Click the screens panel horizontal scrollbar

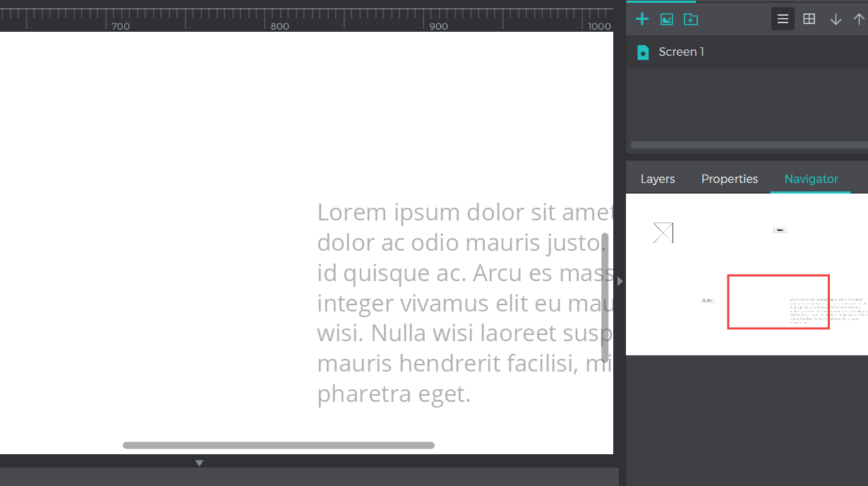[748, 145]
